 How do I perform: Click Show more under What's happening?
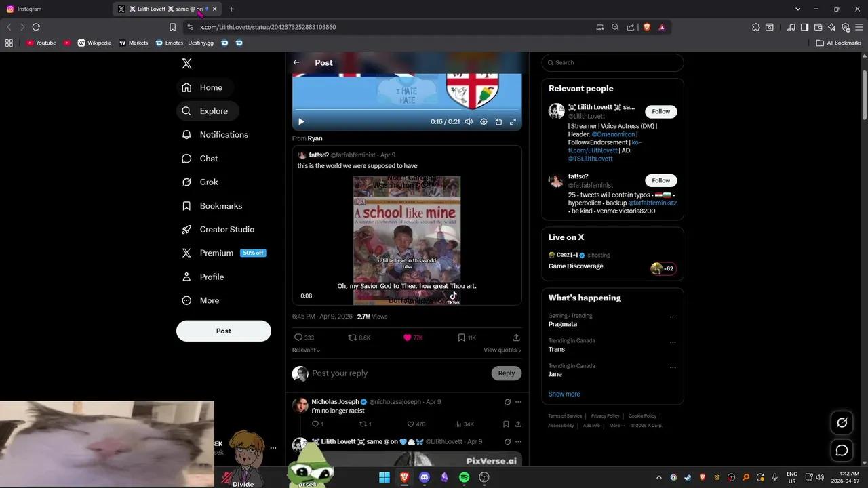tap(564, 394)
